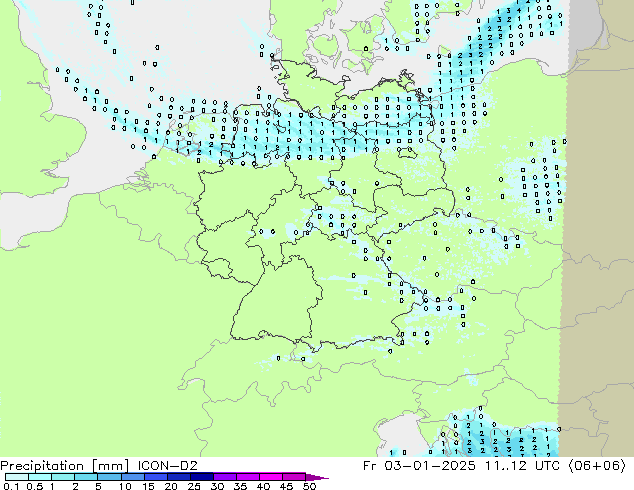Screen dimensions: 634x490
Task: Click the '15' legend scale label
Action: point(148,486)
